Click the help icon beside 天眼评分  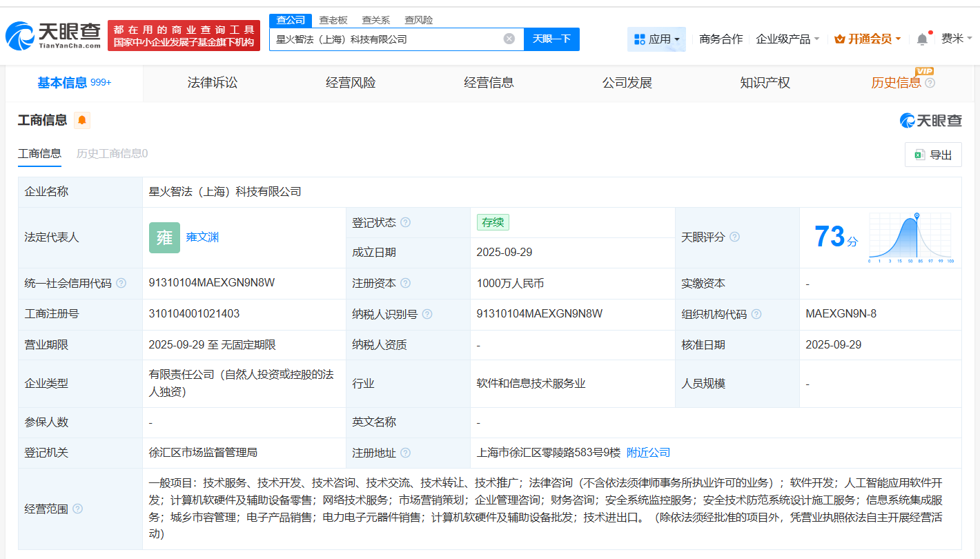[x=734, y=237]
